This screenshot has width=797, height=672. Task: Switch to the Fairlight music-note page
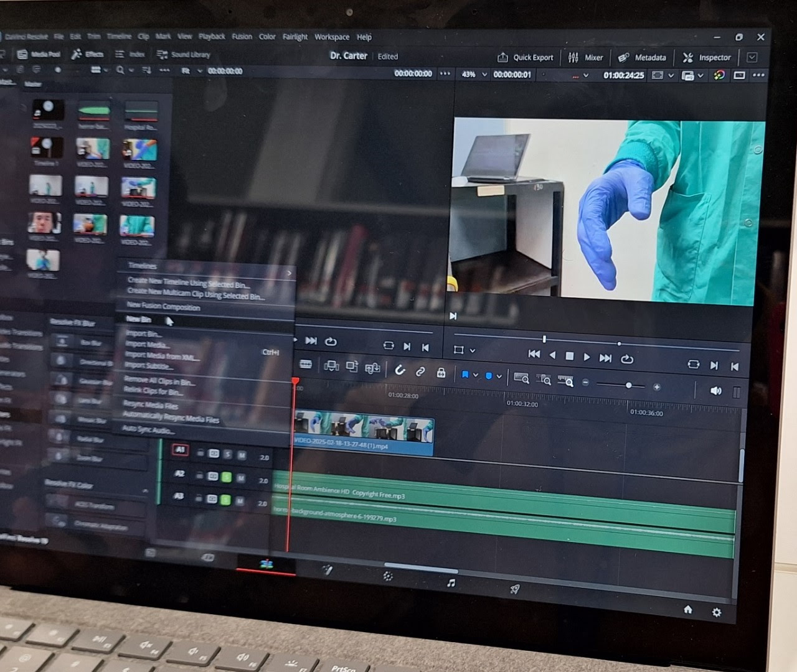[x=451, y=582]
